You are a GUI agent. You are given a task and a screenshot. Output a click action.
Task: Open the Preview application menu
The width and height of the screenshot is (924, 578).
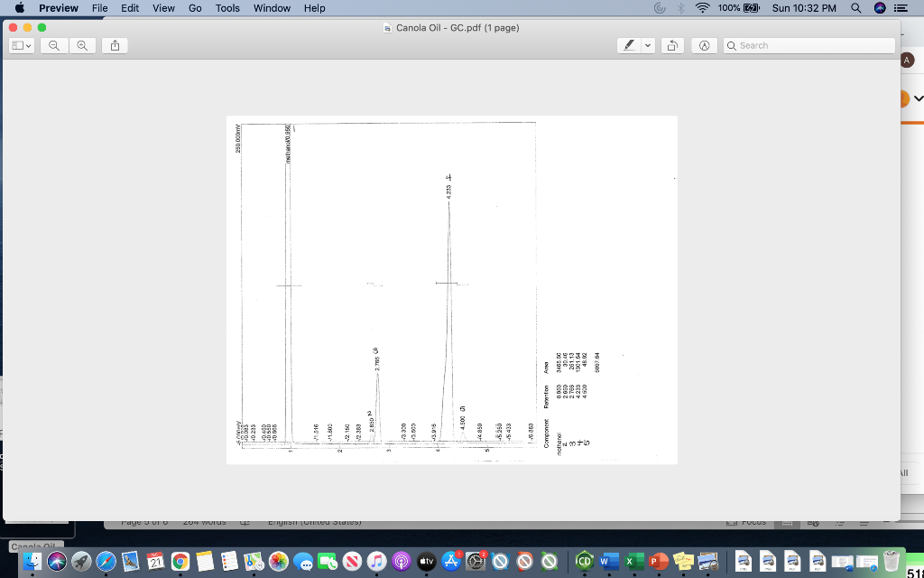[59, 7]
